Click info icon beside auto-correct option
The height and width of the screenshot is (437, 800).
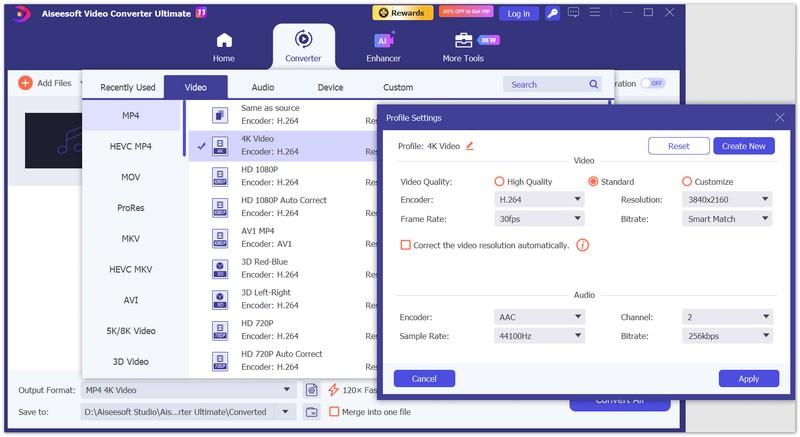[582, 245]
